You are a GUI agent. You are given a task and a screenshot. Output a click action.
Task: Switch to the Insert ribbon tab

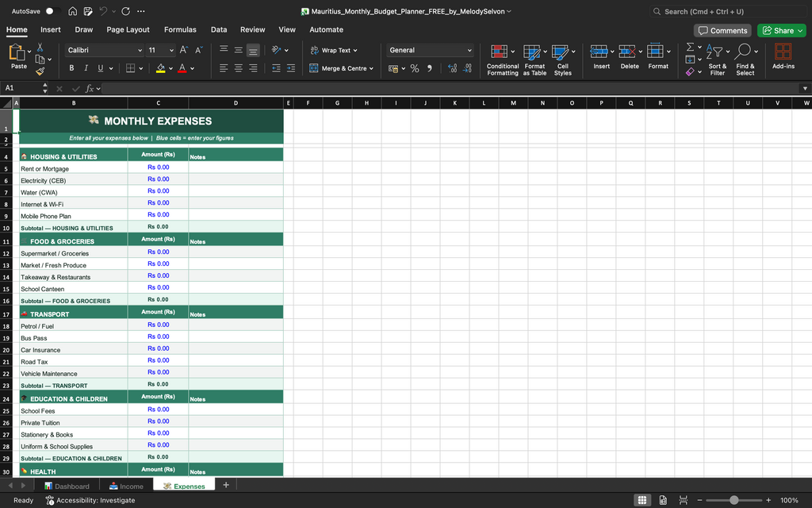click(51, 29)
